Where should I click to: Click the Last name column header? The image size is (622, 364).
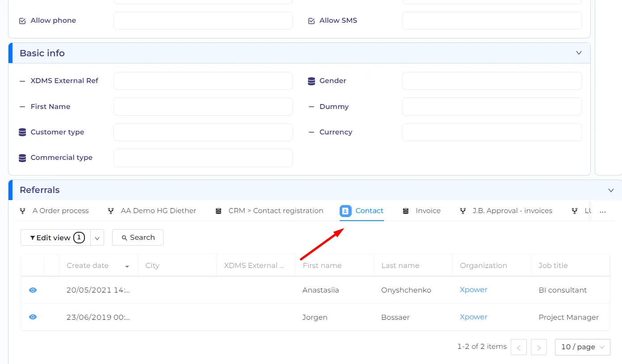(x=413, y=266)
